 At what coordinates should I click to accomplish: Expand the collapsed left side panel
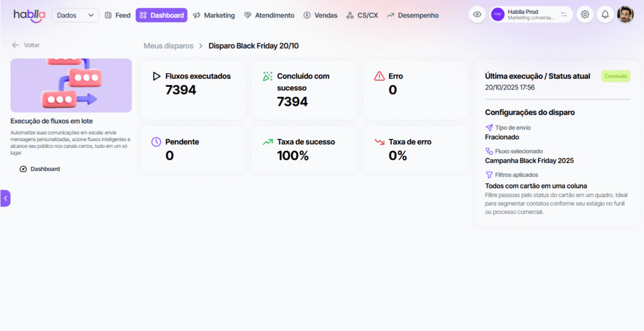pos(5,198)
